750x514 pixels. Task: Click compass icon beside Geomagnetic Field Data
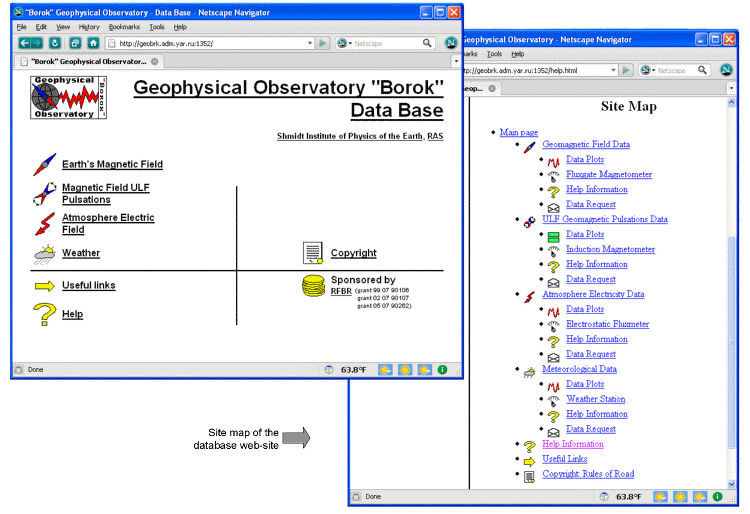(529, 147)
